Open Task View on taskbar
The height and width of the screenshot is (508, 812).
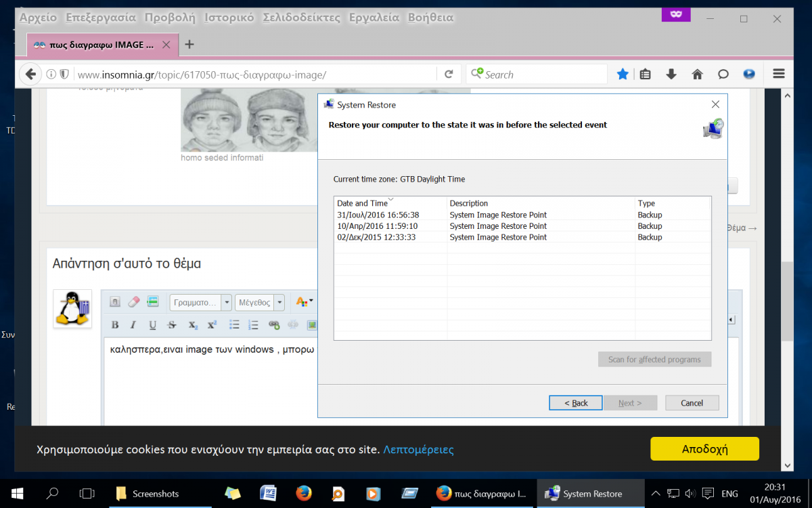pos(87,493)
